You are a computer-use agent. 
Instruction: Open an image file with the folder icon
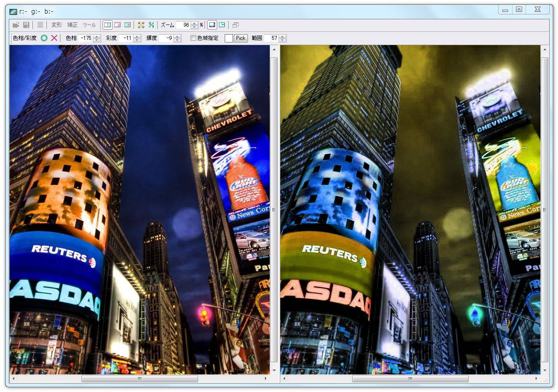coord(16,25)
